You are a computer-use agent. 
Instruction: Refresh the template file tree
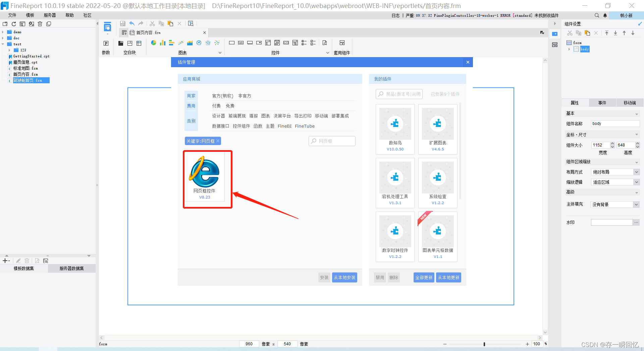coord(14,24)
